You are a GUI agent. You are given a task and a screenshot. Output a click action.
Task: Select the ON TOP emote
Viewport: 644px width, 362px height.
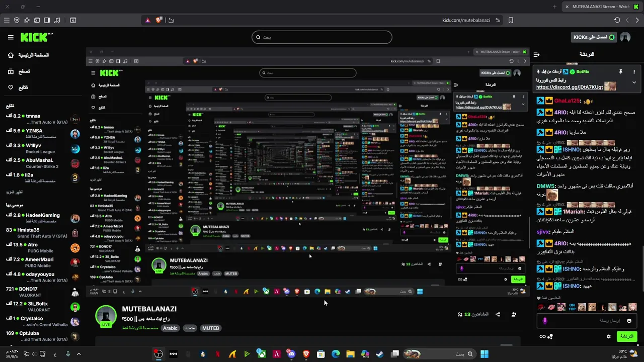572,307
